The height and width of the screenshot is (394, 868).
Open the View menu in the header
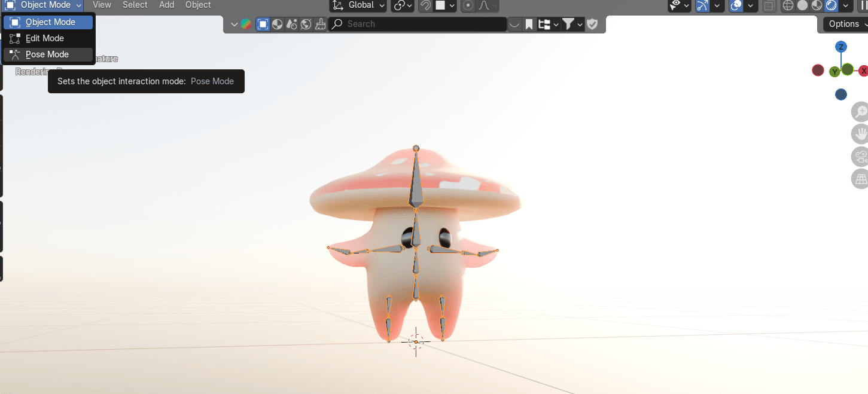pos(102,5)
